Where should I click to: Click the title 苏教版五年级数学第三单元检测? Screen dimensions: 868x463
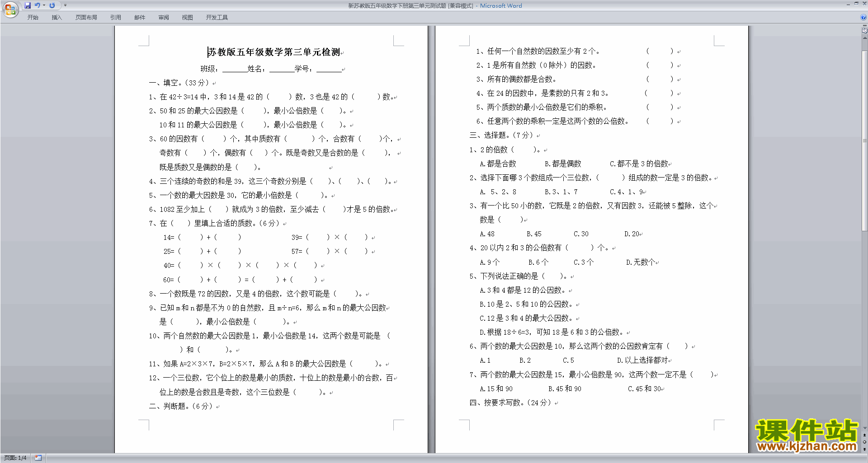274,52
